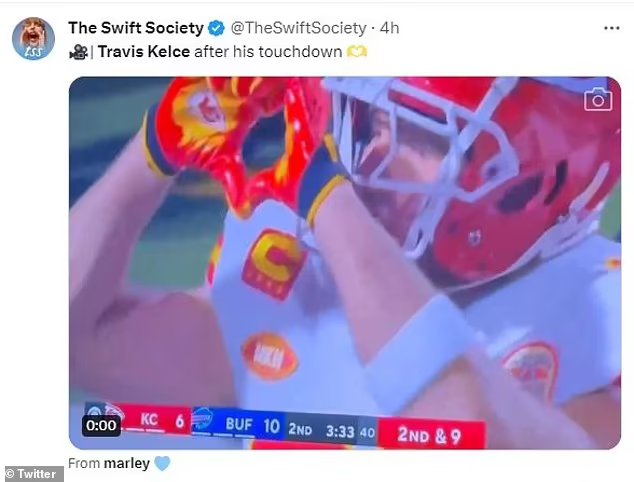Viewport: 634px width, 482px height.
Task: Click the blue verified badge
Action: (216, 28)
